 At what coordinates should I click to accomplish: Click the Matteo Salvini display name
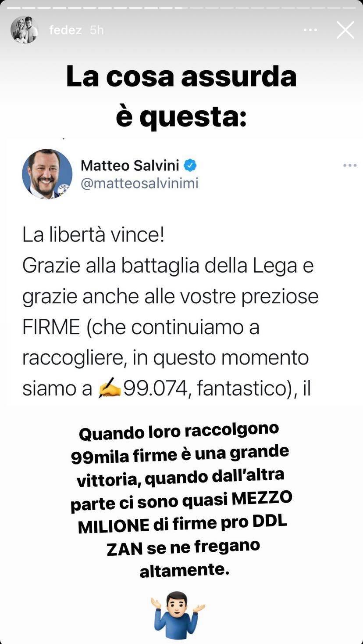(x=130, y=165)
